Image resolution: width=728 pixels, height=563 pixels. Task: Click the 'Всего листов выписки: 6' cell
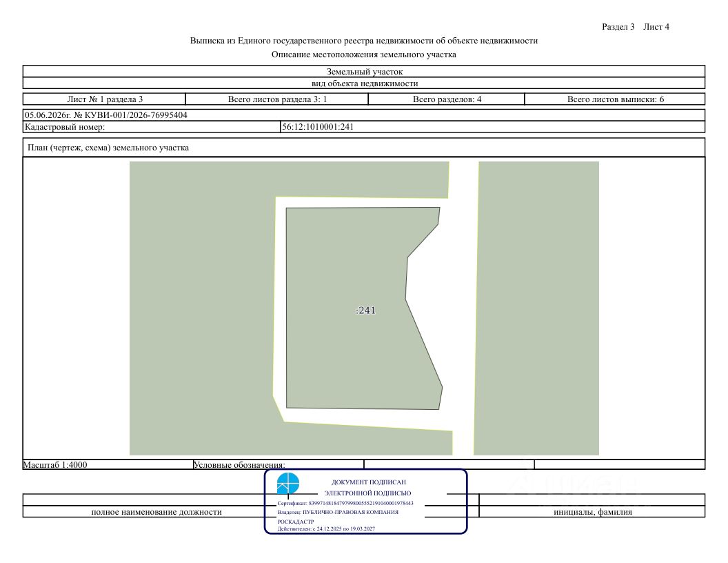[x=615, y=99]
